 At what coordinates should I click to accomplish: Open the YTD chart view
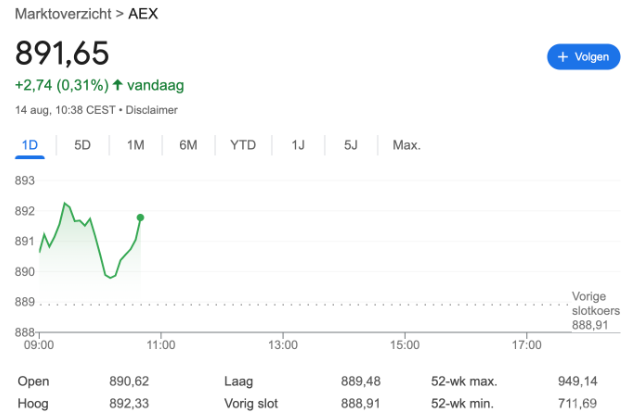click(x=243, y=145)
